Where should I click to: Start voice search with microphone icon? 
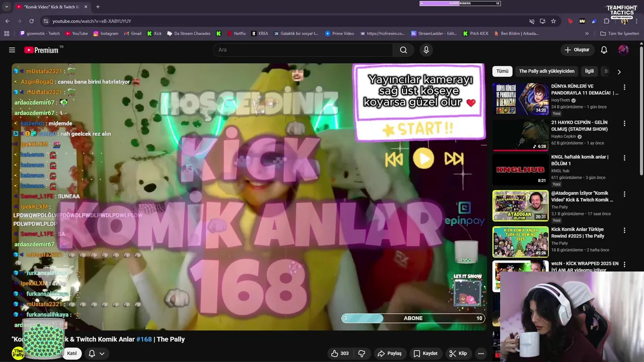[426, 50]
